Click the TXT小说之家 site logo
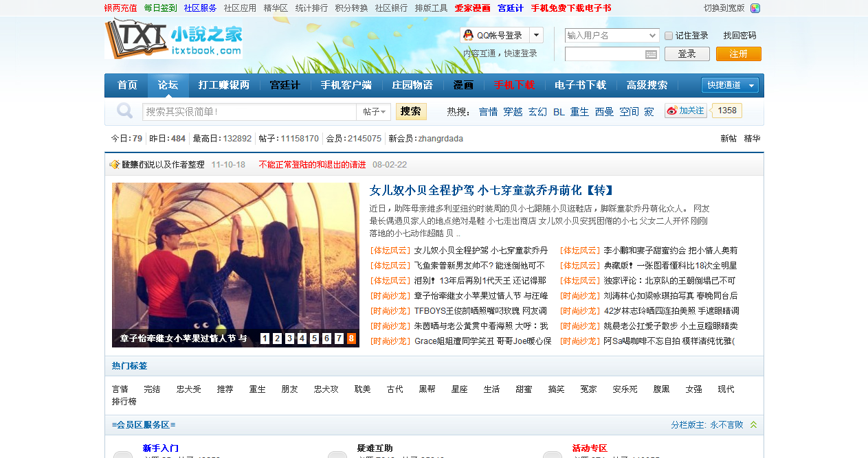This screenshot has height=458, width=868. (x=174, y=39)
